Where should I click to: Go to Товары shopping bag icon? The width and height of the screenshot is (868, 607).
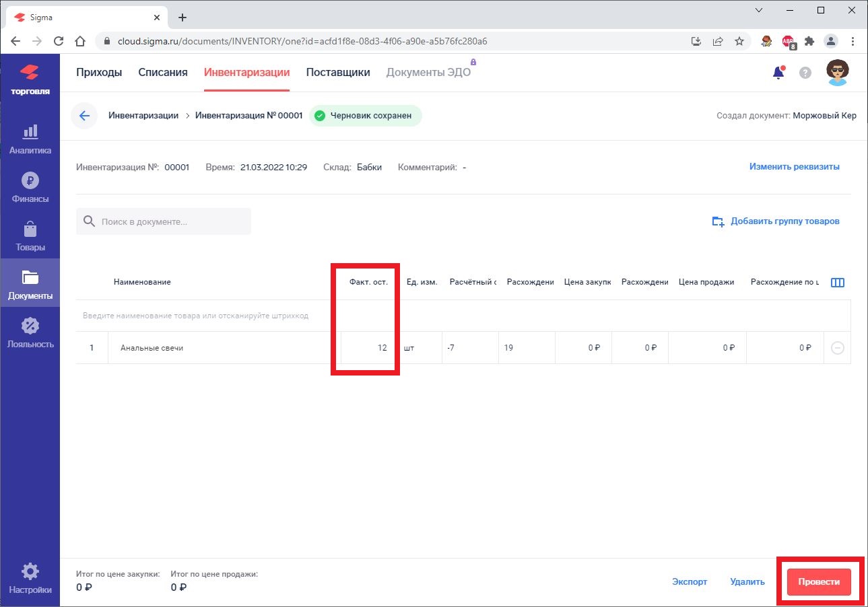tap(30, 229)
